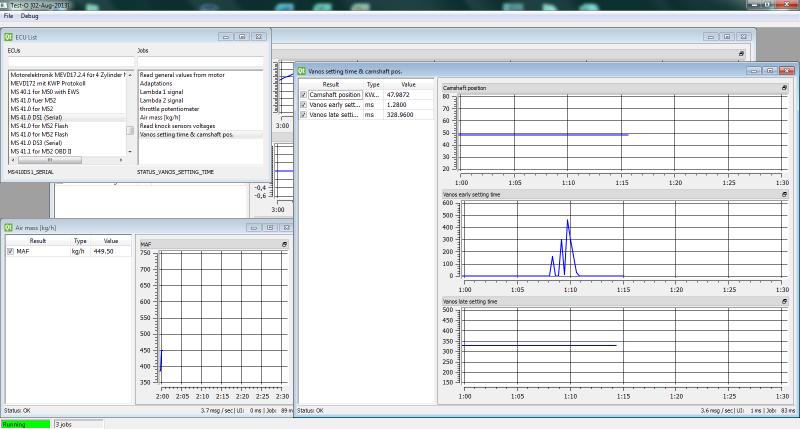The height and width of the screenshot is (429, 800).
Task: Click the Qt icon of Vanos window
Action: tap(302, 71)
